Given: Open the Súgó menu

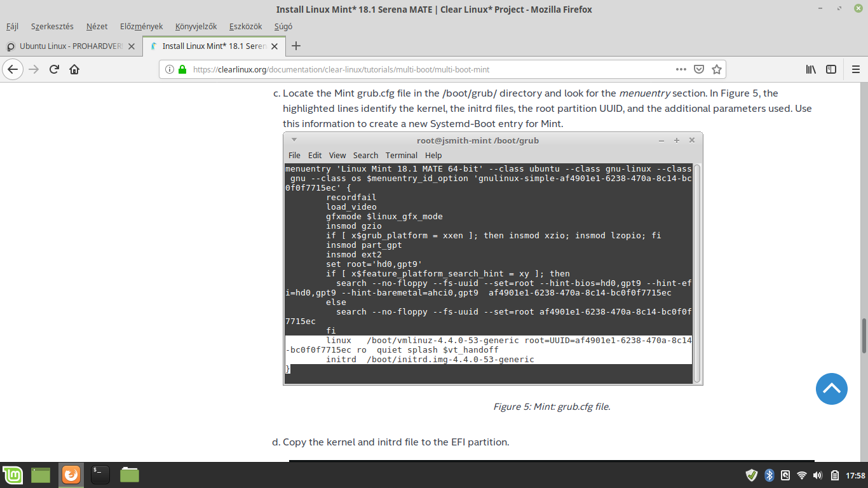Looking at the screenshot, I should pyautogui.click(x=283, y=27).
